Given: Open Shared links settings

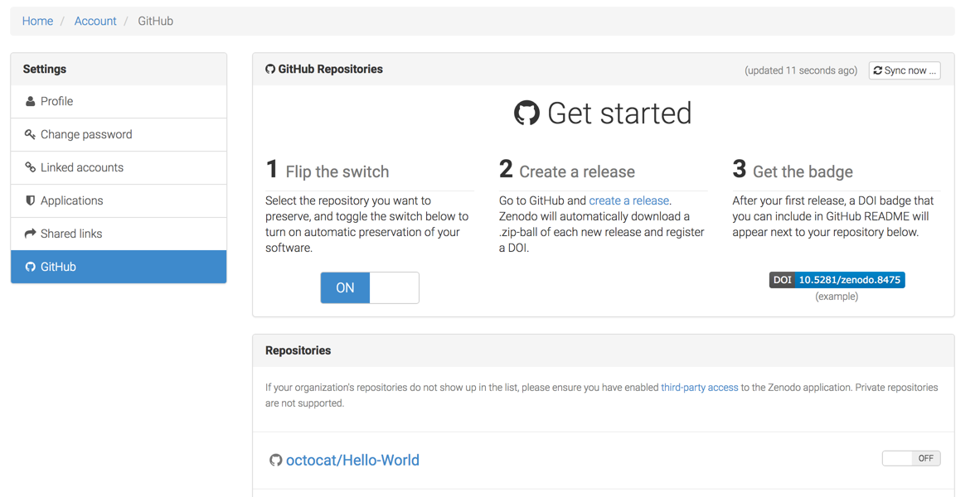Looking at the screenshot, I should pos(119,234).
